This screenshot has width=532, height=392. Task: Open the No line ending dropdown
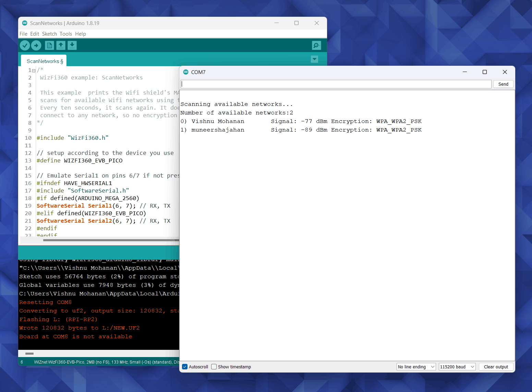pyautogui.click(x=416, y=367)
